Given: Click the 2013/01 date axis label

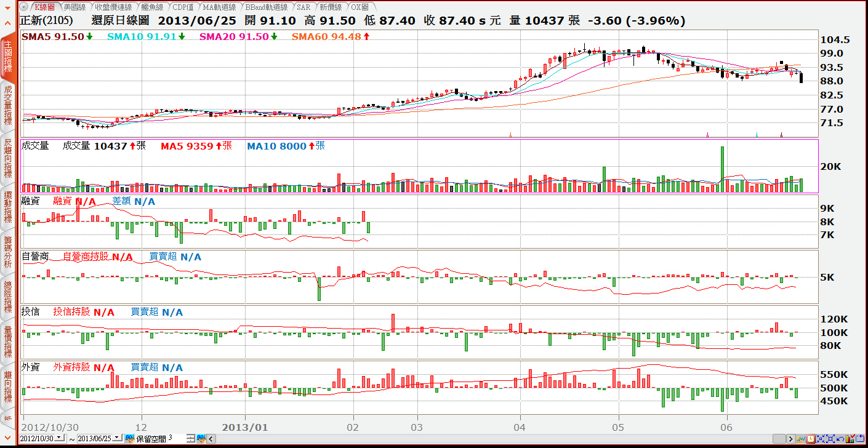Looking at the screenshot, I should coord(245,426).
